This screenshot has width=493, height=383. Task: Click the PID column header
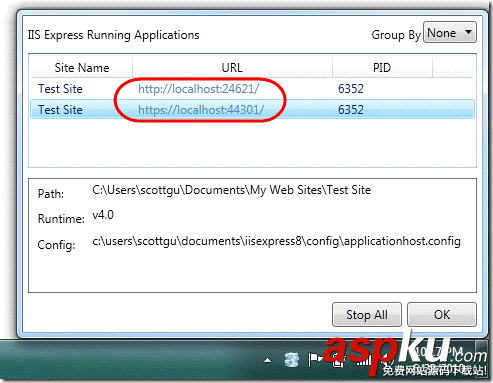[x=382, y=68]
